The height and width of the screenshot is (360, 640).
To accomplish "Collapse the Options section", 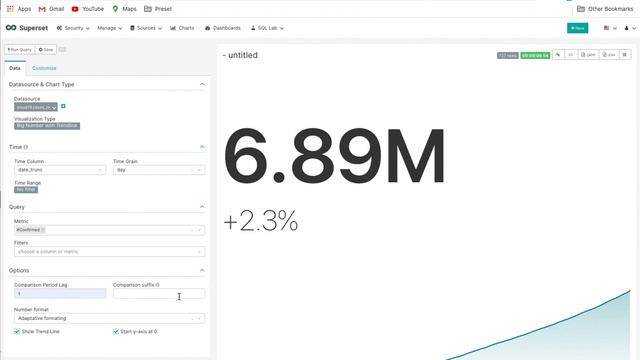I will [202, 270].
